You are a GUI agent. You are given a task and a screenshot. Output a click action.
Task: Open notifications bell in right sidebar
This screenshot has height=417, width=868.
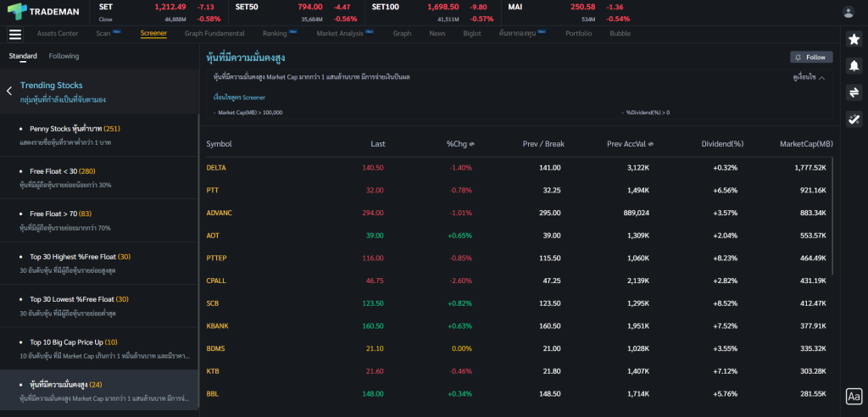pos(854,66)
